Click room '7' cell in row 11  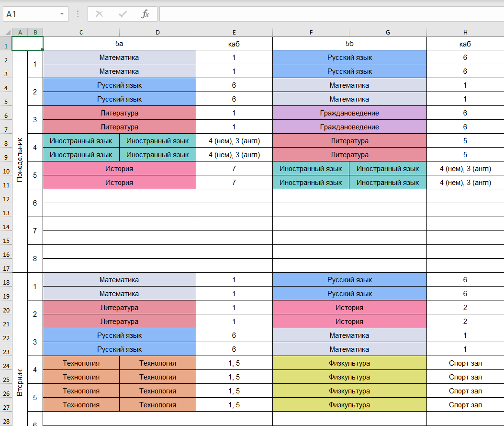pos(234,183)
